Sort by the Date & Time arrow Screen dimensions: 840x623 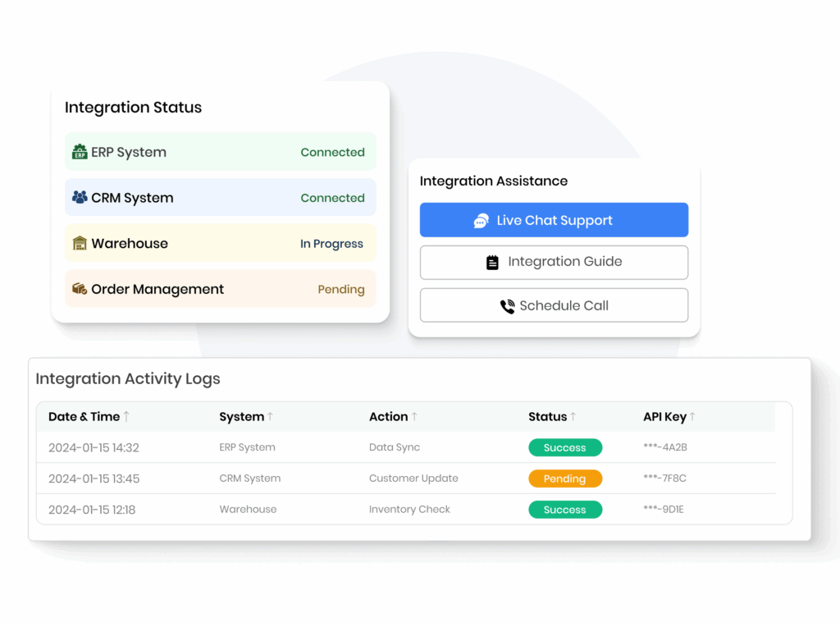(126, 417)
